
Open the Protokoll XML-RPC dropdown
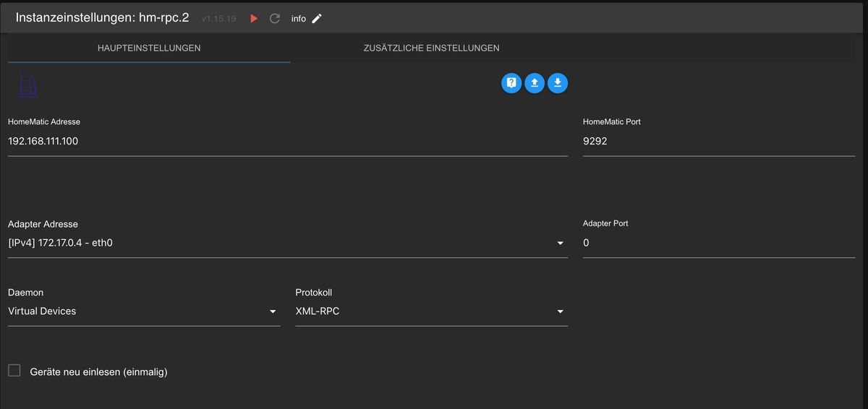coord(431,311)
